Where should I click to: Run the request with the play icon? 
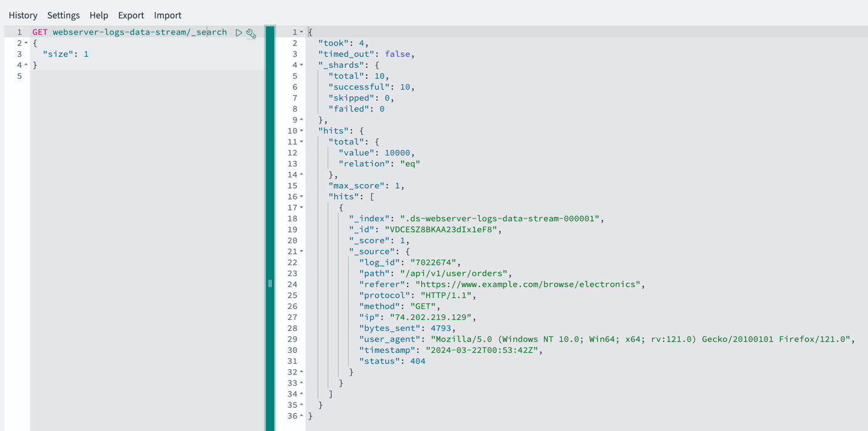239,32
